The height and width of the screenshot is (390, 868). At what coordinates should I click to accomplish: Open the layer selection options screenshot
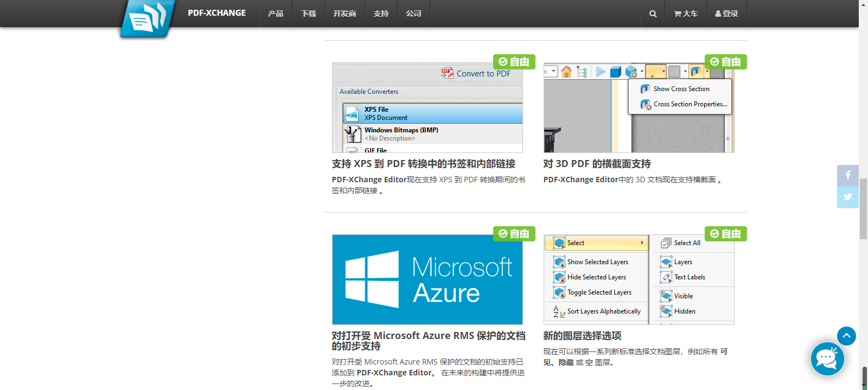pyautogui.click(x=639, y=279)
